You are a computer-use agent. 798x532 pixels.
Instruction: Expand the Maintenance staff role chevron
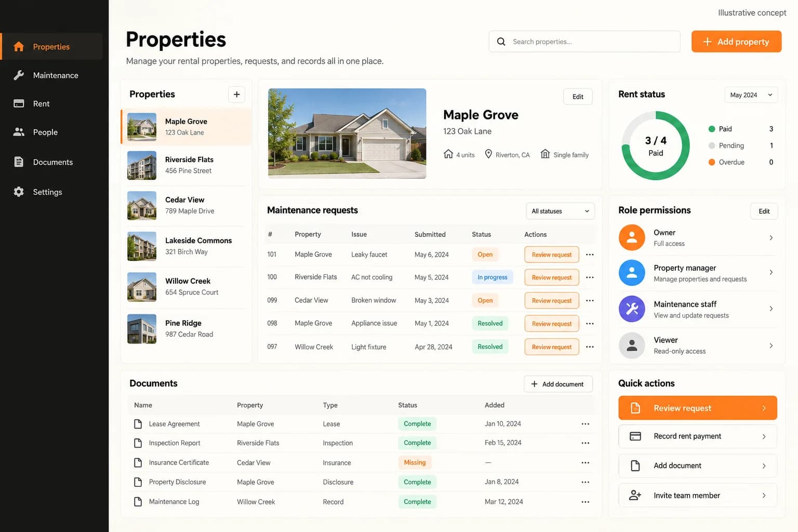click(x=771, y=309)
